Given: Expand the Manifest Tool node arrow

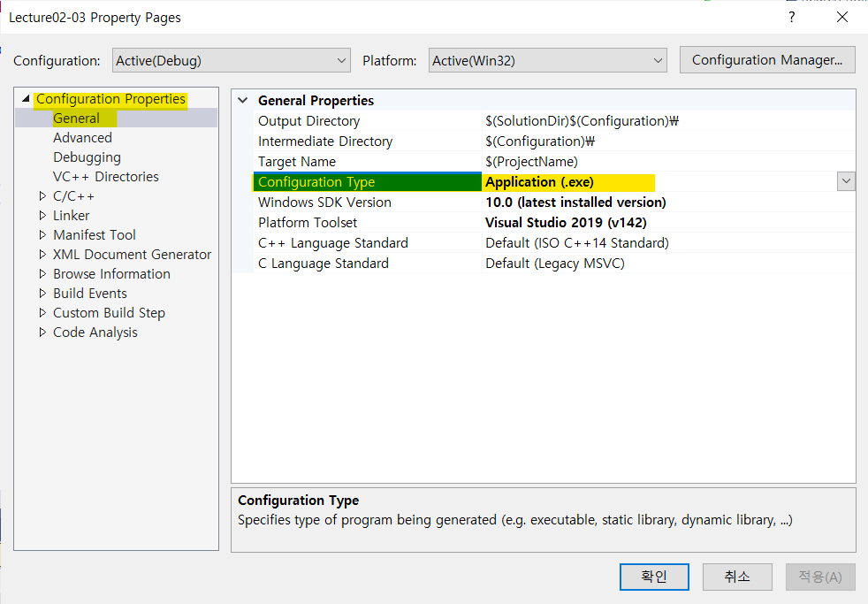Looking at the screenshot, I should (x=42, y=234).
